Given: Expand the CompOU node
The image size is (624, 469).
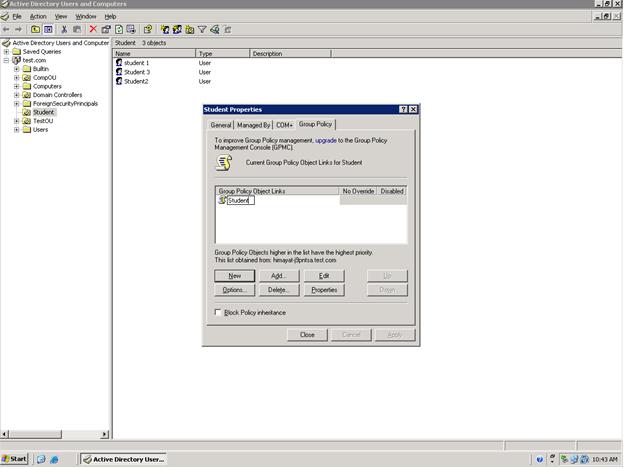Looking at the screenshot, I should point(17,78).
